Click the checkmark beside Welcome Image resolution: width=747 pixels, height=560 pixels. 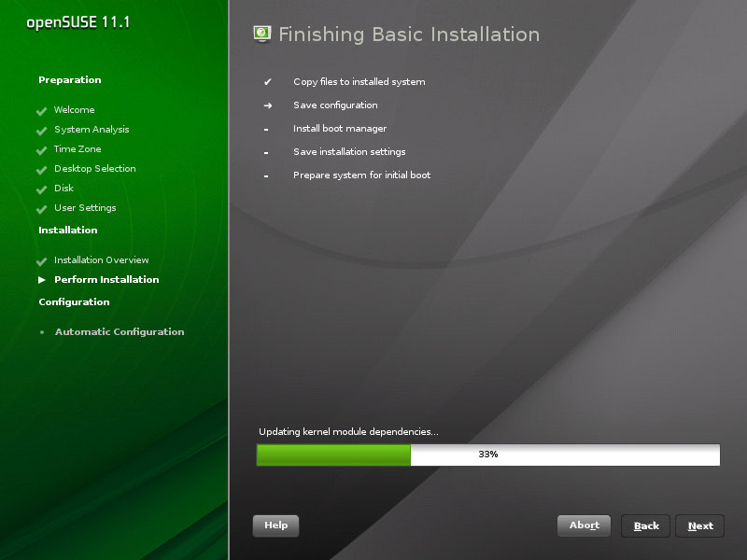pos(41,111)
